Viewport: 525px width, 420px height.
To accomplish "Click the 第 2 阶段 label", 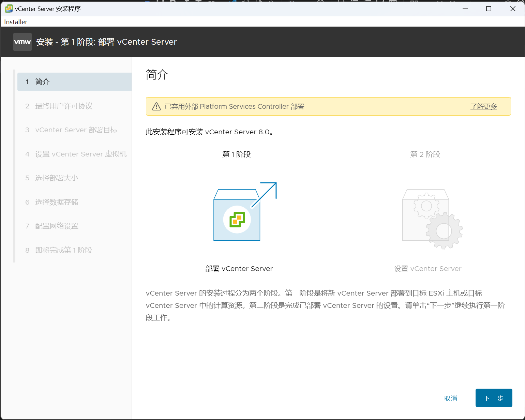I will point(425,154).
